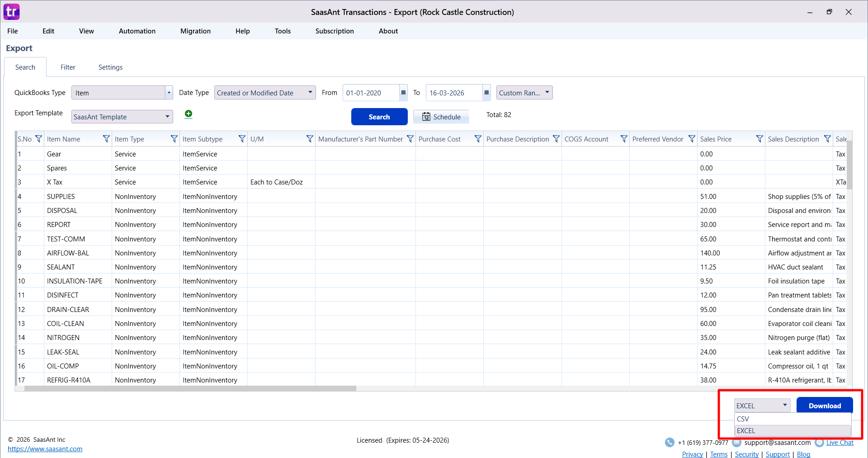Open filter for Item Name column
868x458 pixels.
[106, 139]
